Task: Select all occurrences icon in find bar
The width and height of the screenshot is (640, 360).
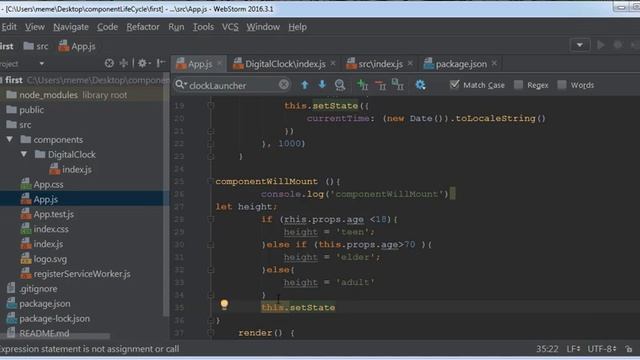Action: (x=398, y=85)
